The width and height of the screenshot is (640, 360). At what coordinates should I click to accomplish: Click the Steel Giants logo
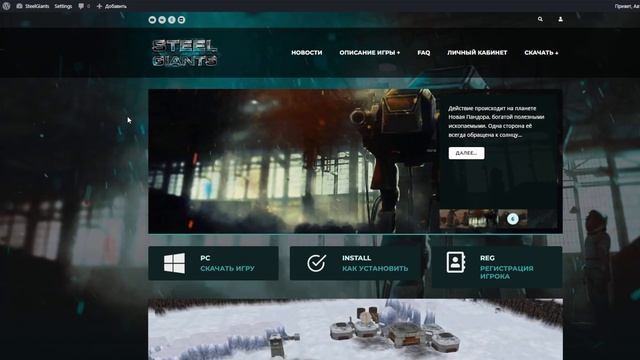pos(185,53)
